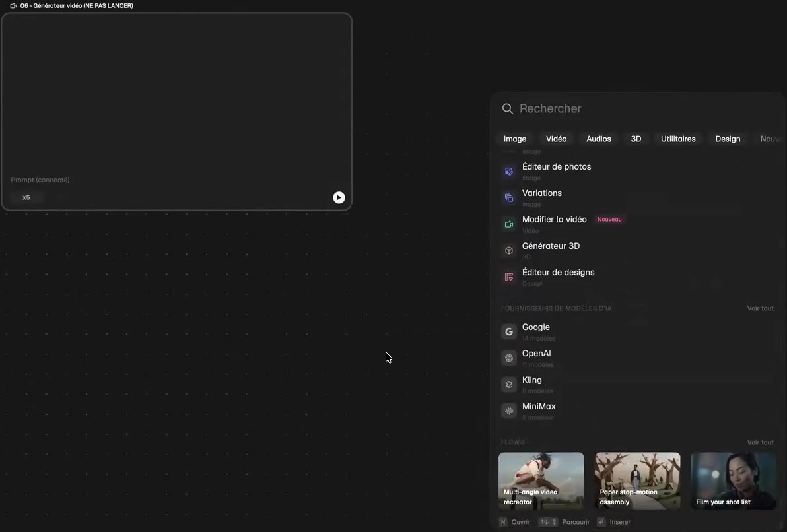
Task: Click Voir tout for Flows
Action: pos(760,442)
